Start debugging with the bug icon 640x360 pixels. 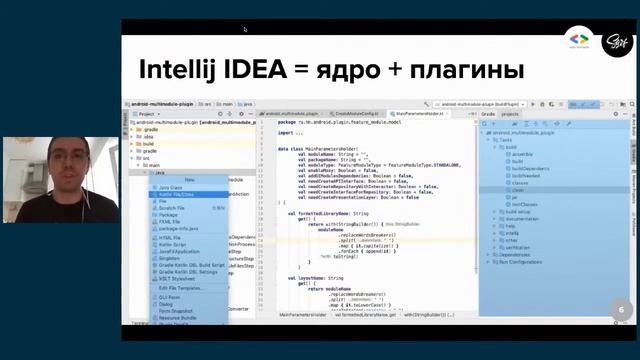542,104
